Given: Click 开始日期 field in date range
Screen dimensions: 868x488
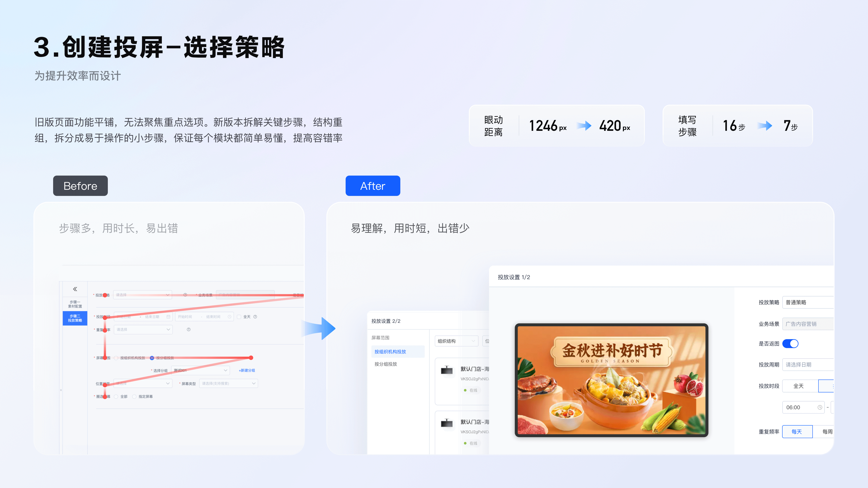Looking at the screenshot, I should click(x=124, y=317).
